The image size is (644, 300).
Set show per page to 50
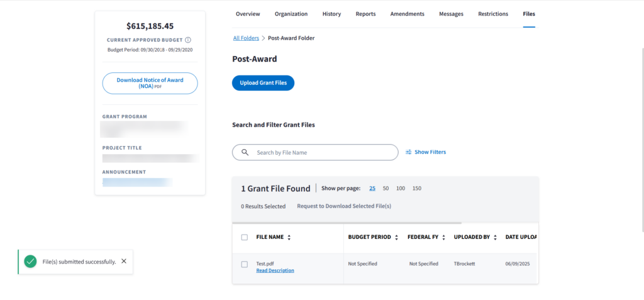[386, 189]
